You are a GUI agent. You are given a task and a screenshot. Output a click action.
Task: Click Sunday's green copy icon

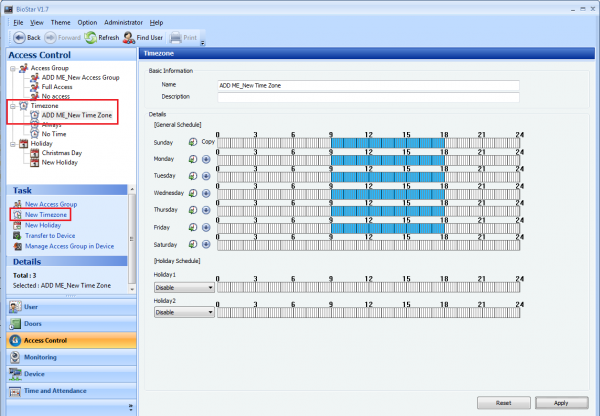tap(192, 142)
